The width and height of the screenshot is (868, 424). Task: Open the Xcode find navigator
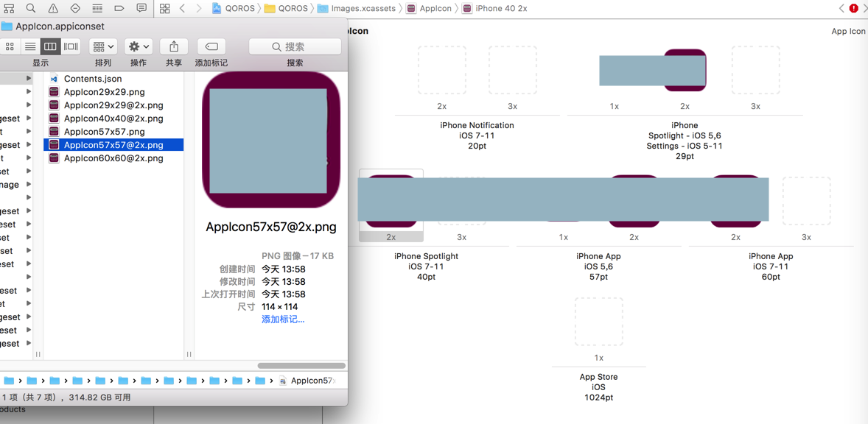[x=31, y=8]
